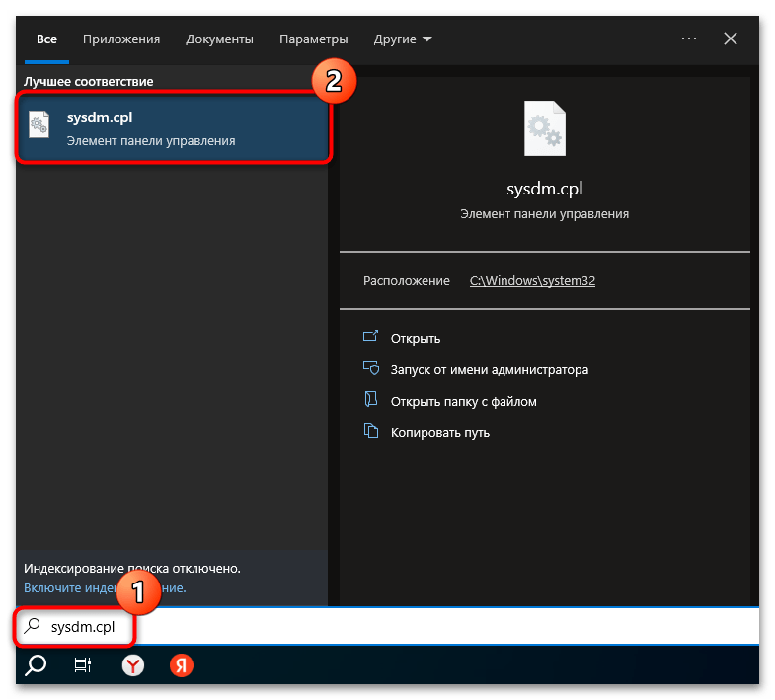Switch to the Все tab

pyautogui.click(x=47, y=39)
